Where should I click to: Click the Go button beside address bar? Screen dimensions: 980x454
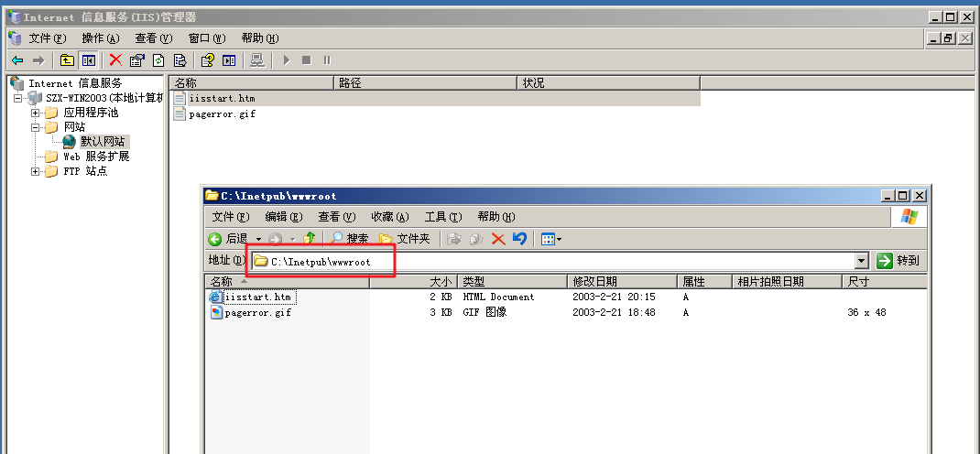click(898, 261)
